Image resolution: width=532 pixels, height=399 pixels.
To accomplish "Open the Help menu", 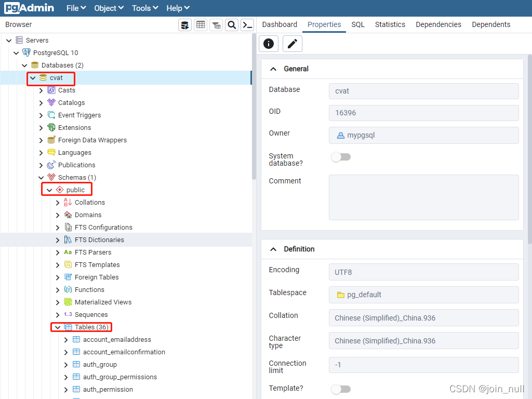I will click(178, 8).
